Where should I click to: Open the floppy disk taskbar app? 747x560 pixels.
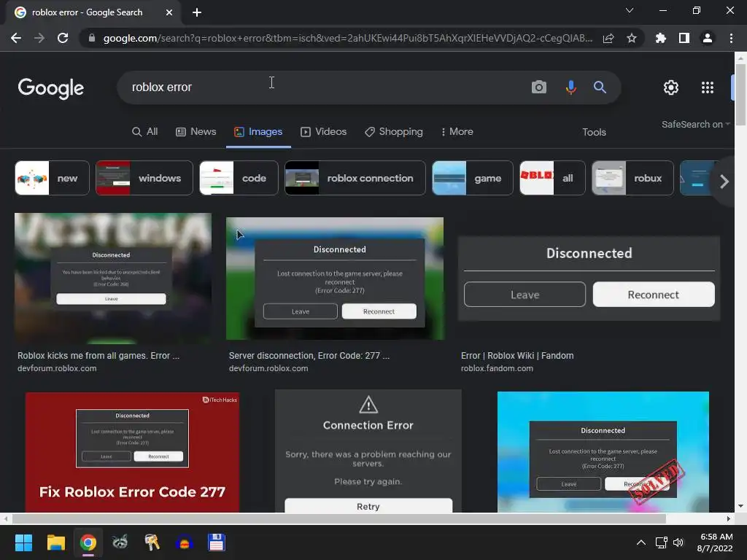click(216, 542)
